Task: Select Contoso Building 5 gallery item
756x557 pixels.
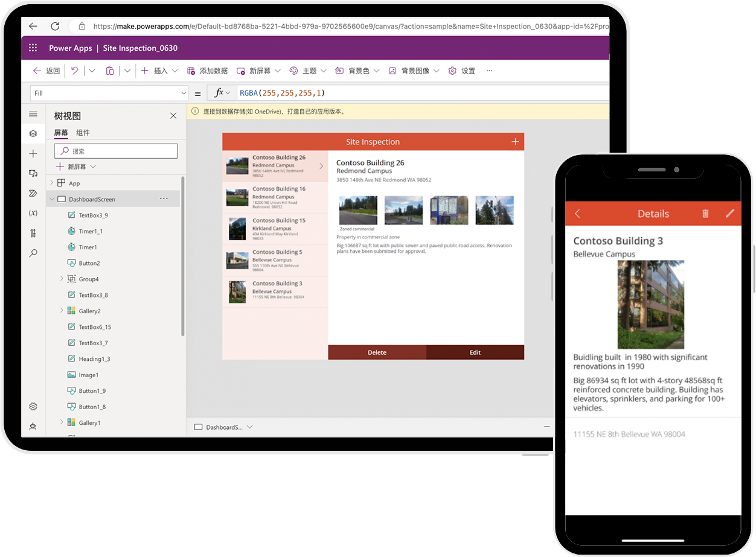Action: point(275,260)
